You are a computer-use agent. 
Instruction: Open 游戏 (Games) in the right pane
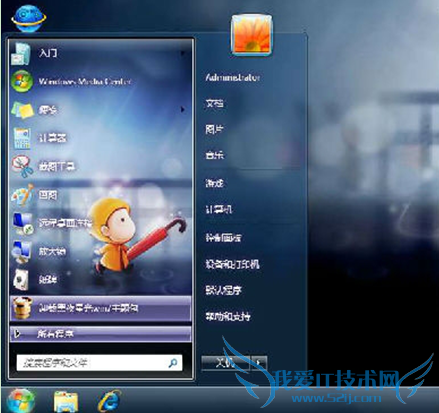(214, 183)
